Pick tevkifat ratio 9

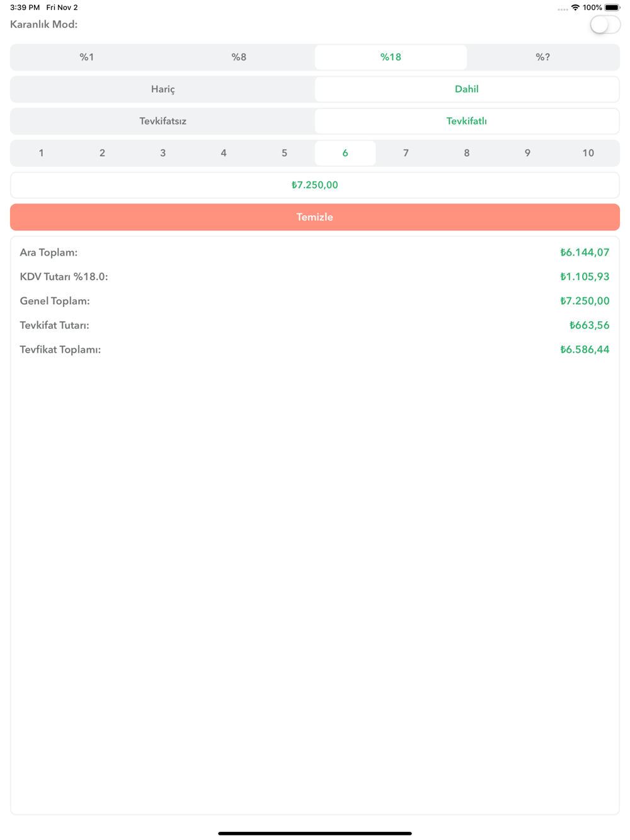527,153
